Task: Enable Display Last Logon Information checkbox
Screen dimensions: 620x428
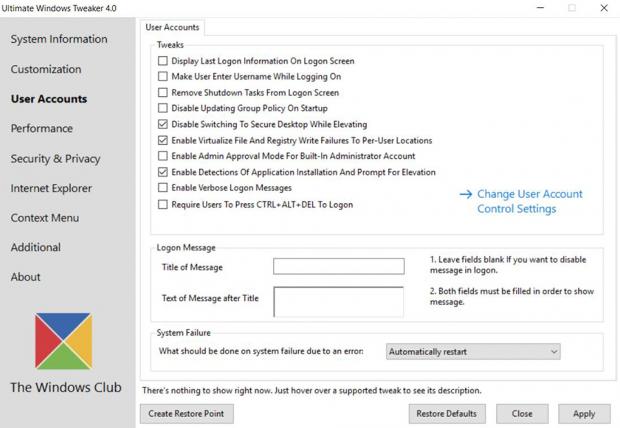Action: click(163, 61)
